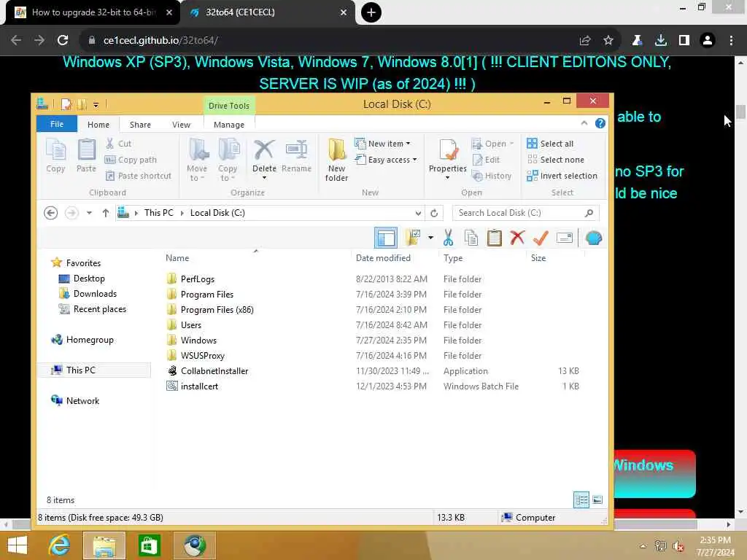
Task: Click the rename box toolbar icon
Action: pos(565,238)
